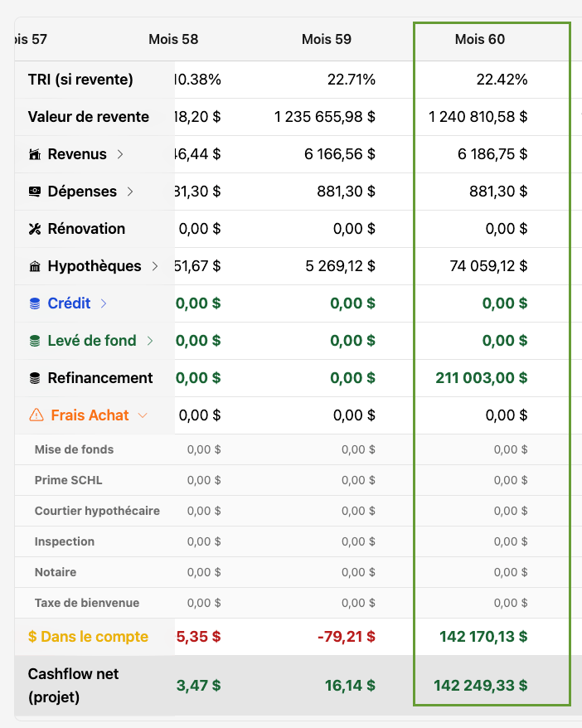Click the Revenus row label
Image resolution: width=582 pixels, height=728 pixels.
pyautogui.click(x=77, y=154)
